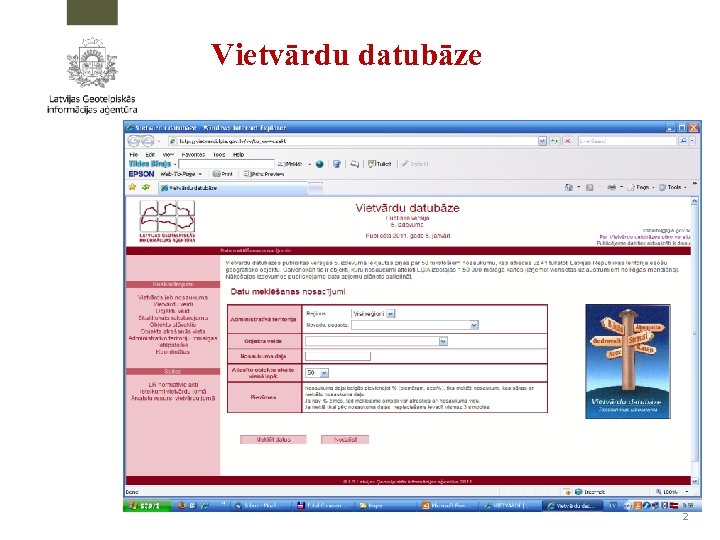The image size is (720, 540).
Task: Click the Koordinātas sidebar link
Action: pos(173,352)
